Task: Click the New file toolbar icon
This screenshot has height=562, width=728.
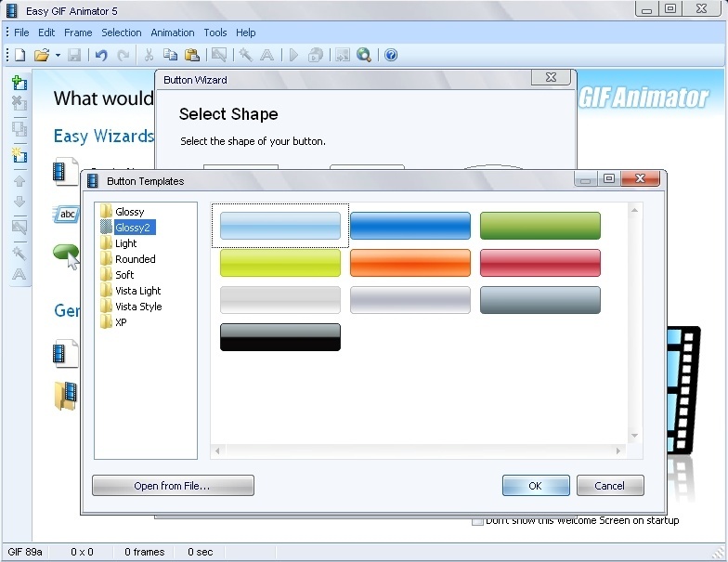Action: 19,55
